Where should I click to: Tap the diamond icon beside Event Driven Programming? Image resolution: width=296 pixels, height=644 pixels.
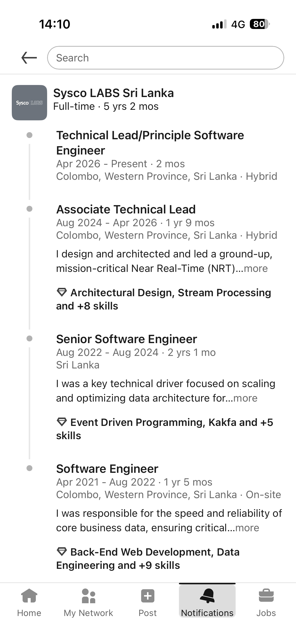coord(62,422)
